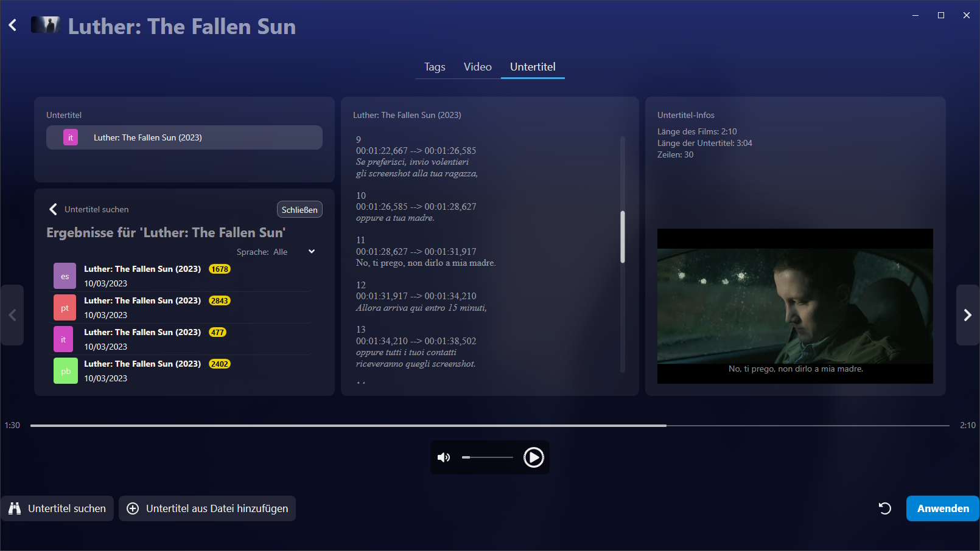Switch to the Video tab

click(x=477, y=67)
